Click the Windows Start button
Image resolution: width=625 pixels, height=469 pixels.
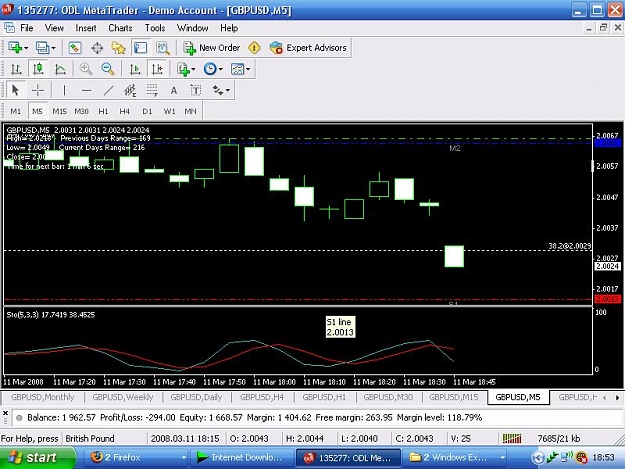point(36,457)
